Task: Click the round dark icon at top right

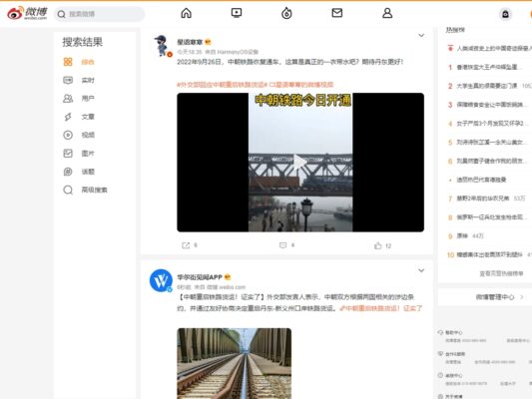Action: (505, 14)
